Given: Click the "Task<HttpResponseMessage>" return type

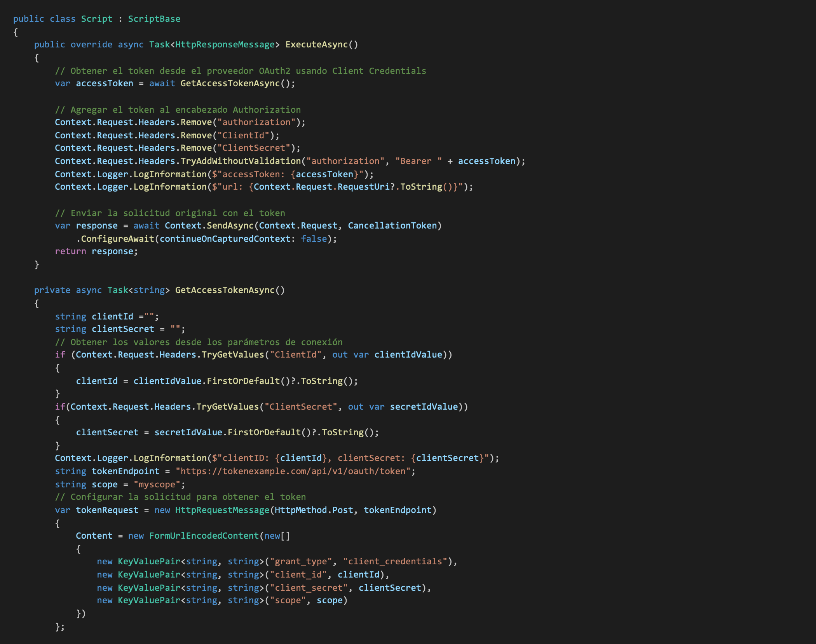Looking at the screenshot, I should click(x=214, y=44).
